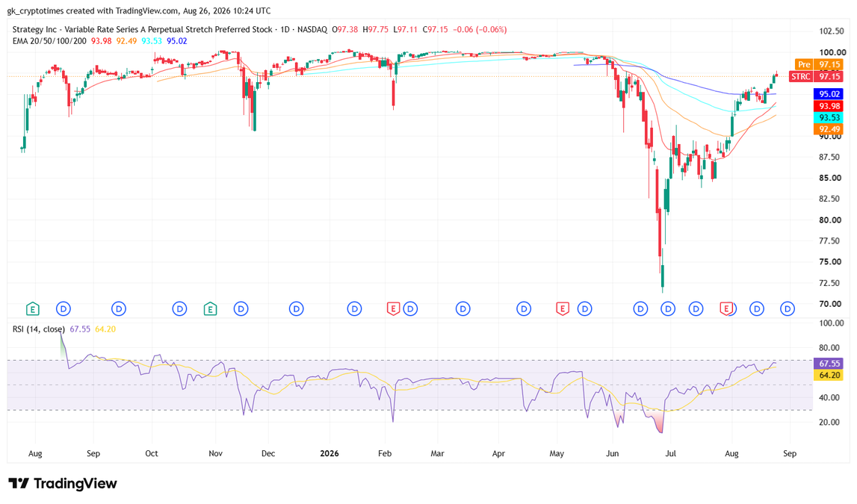
Task: Click the Jul label on the time axis
Action: (671, 454)
